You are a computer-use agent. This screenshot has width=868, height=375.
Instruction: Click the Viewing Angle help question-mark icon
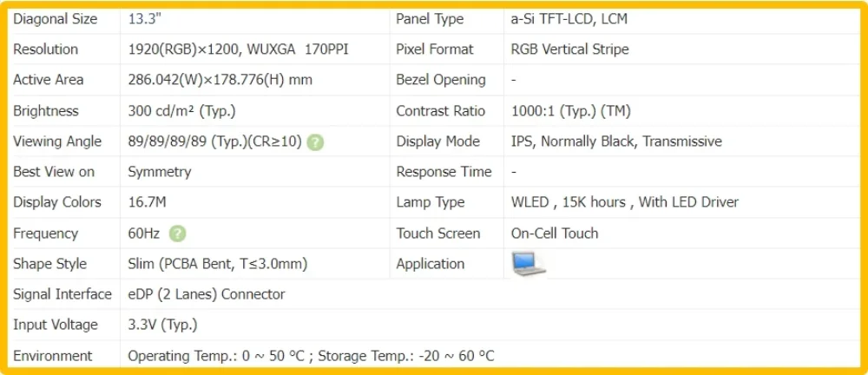(315, 142)
